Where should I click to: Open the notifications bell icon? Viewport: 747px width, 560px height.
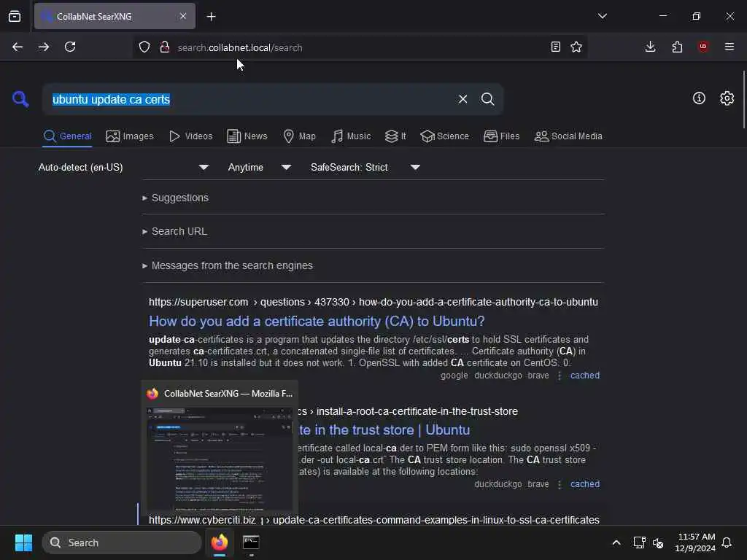click(x=727, y=542)
